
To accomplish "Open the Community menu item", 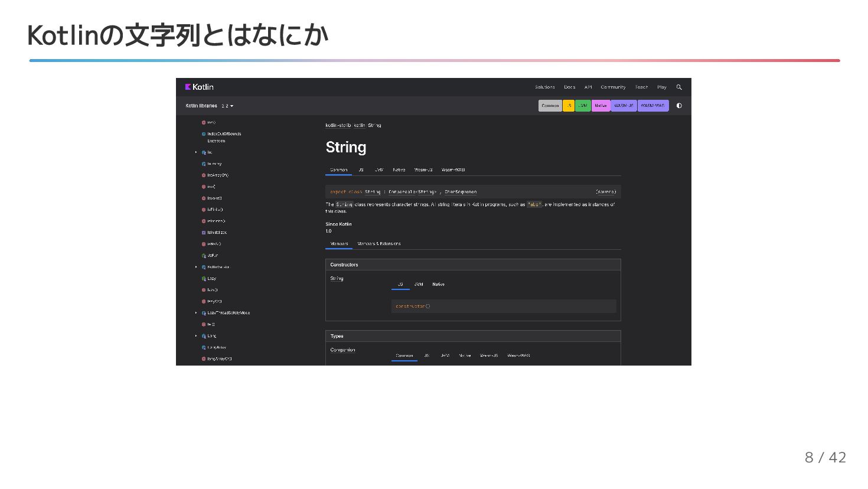I will click(613, 87).
